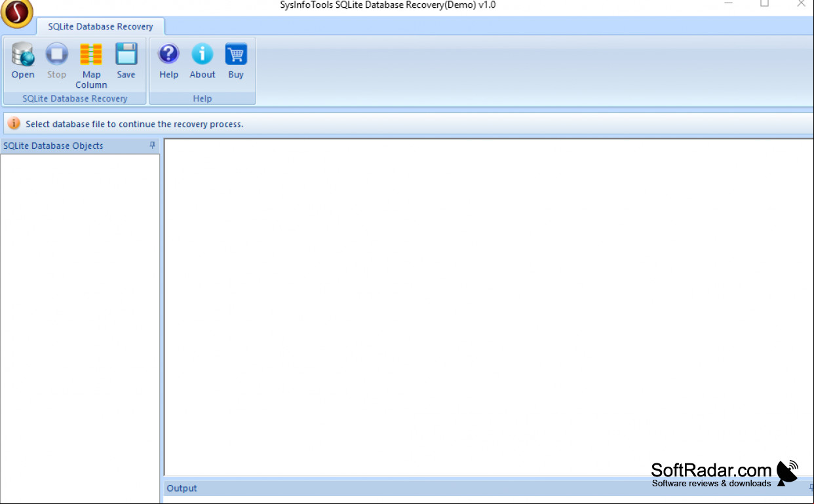814x504 pixels.
Task: Click the SysInfoTools round application logo
Action: coord(17,13)
